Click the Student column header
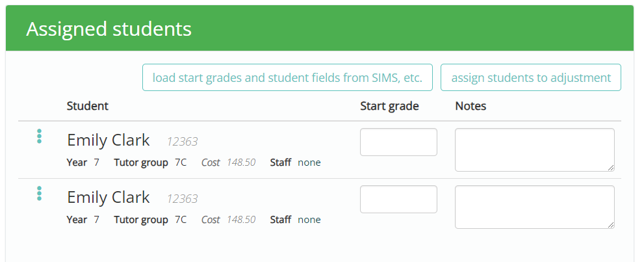 88,106
